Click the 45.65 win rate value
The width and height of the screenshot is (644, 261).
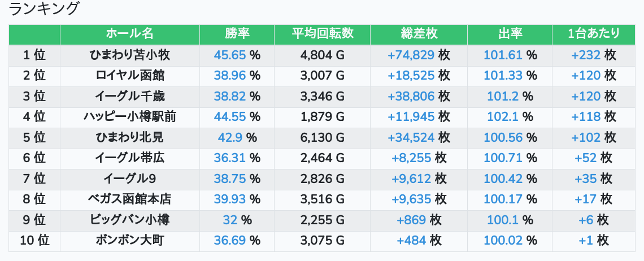pos(229,55)
